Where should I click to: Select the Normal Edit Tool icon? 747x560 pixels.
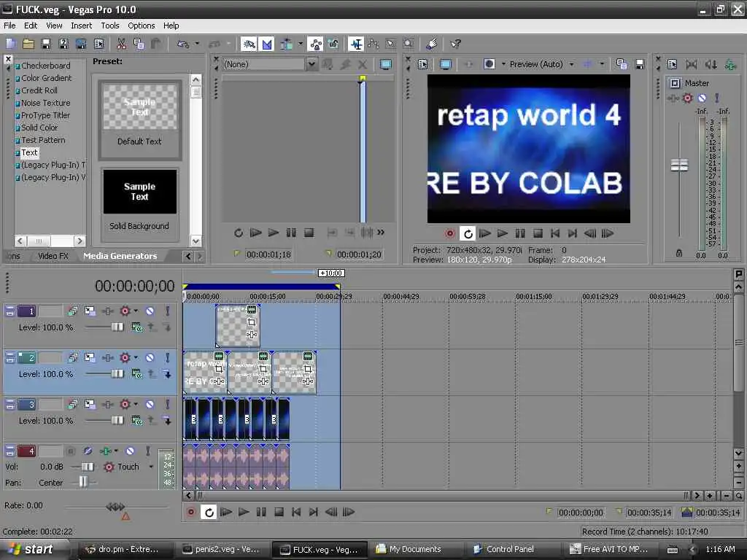tap(355, 44)
